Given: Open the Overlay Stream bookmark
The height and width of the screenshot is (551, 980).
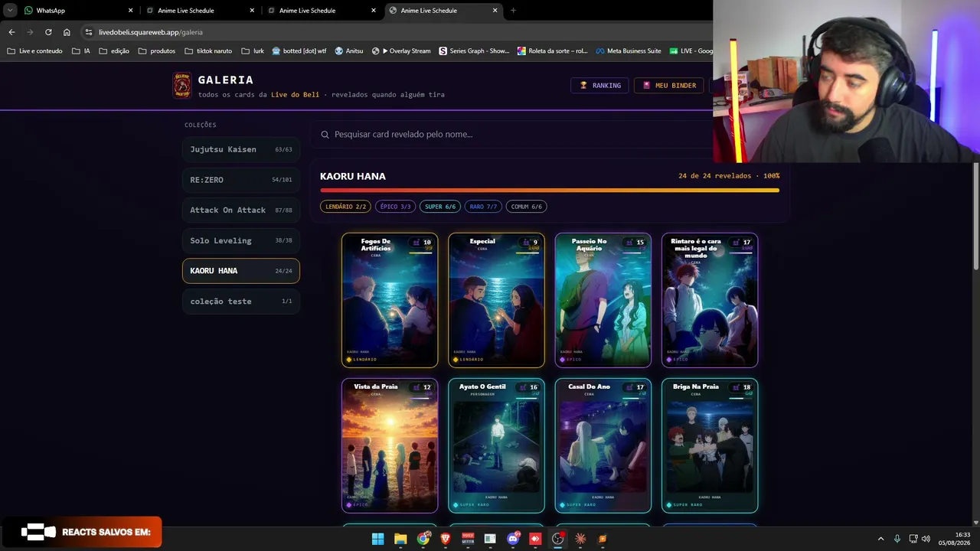Looking at the screenshot, I should pos(401,51).
